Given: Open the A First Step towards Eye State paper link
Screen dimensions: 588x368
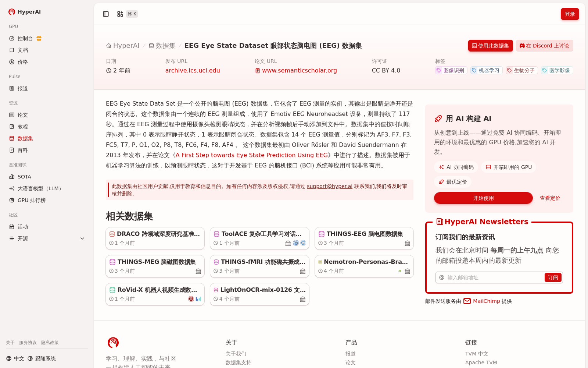Looking at the screenshot, I should pyautogui.click(x=251, y=155).
